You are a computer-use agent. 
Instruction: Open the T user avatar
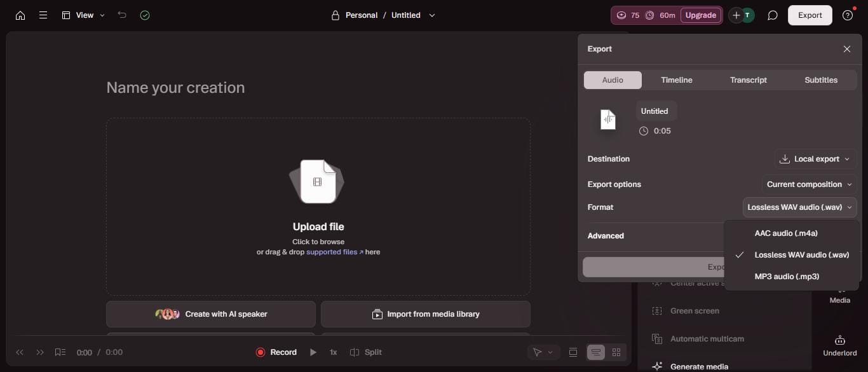pyautogui.click(x=749, y=15)
